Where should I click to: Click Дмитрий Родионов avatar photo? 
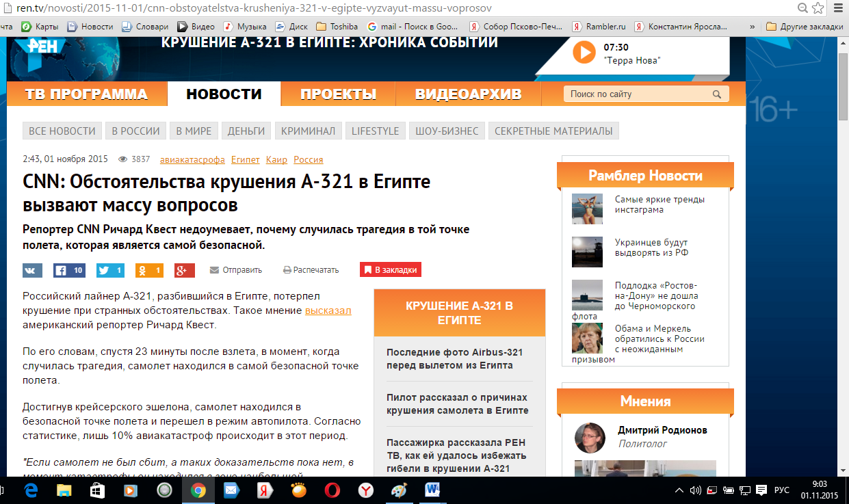click(590, 438)
